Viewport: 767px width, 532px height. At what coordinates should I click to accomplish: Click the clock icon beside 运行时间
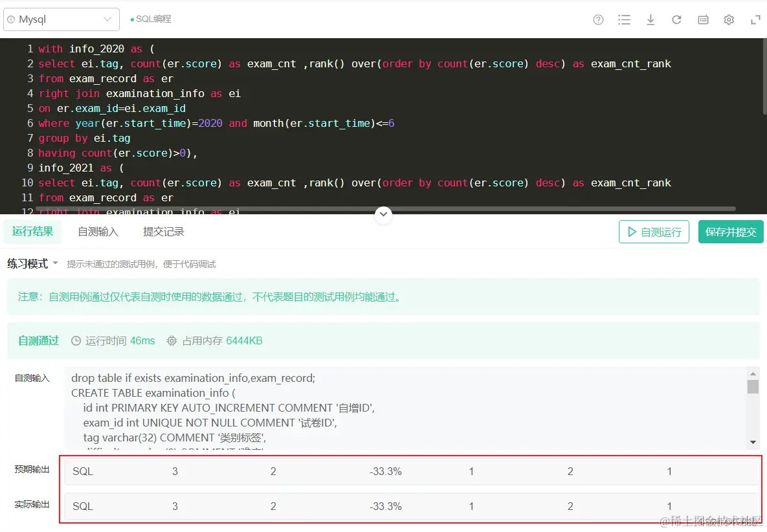pos(76,341)
